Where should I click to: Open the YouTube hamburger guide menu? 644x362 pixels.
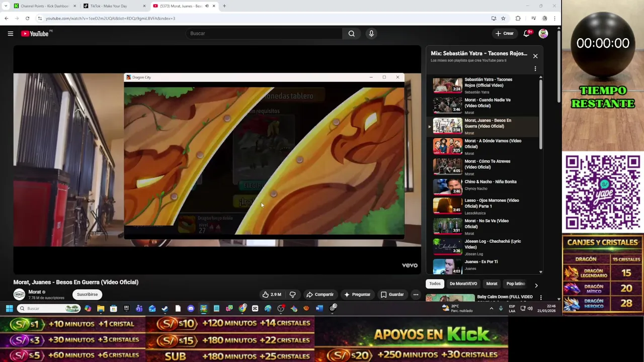(x=10, y=34)
